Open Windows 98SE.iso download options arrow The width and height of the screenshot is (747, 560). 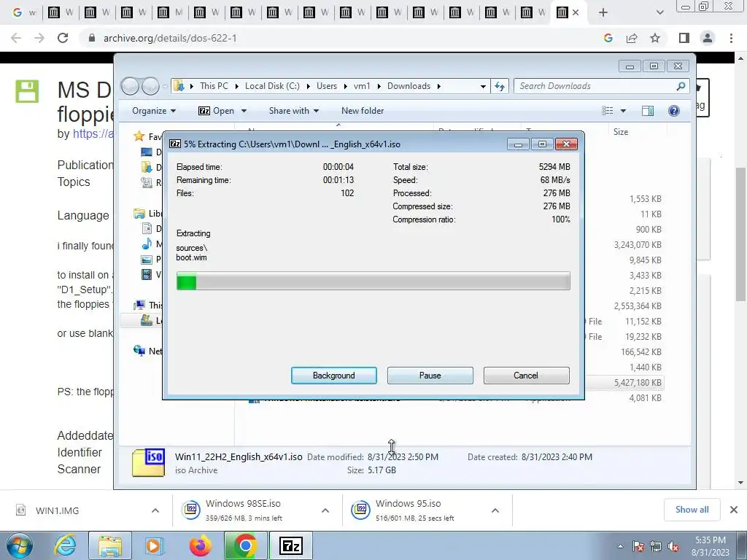325,510
